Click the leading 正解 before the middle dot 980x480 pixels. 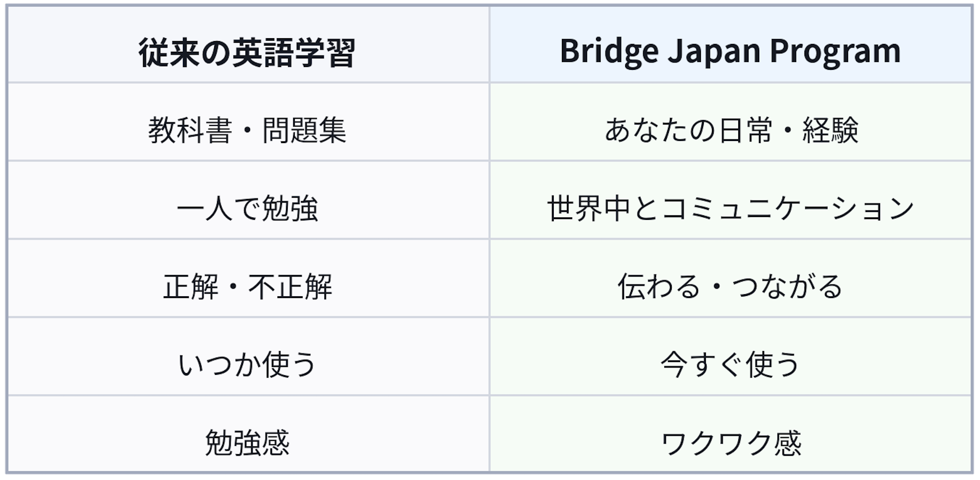(x=191, y=286)
